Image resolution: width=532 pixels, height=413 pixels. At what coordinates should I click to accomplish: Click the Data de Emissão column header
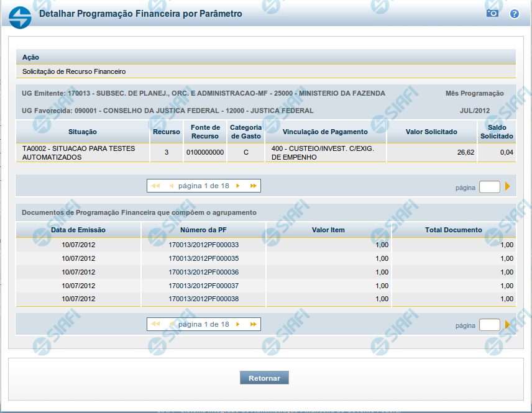[x=78, y=230]
